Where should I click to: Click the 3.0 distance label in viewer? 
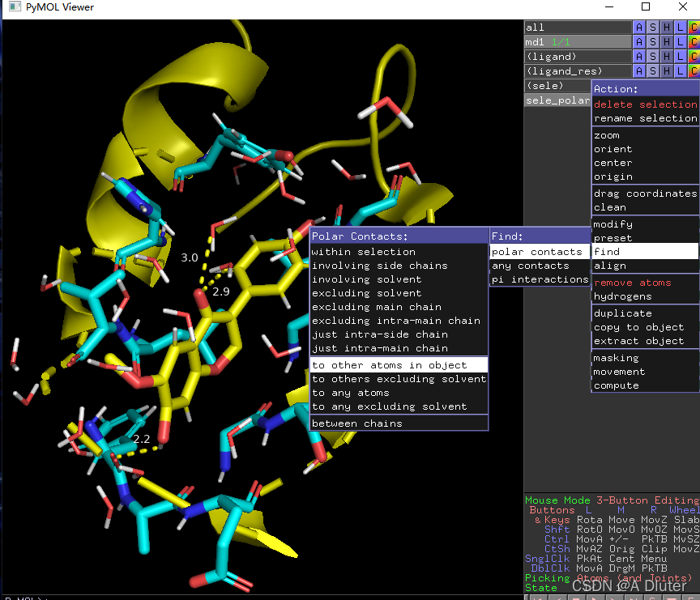click(x=190, y=257)
